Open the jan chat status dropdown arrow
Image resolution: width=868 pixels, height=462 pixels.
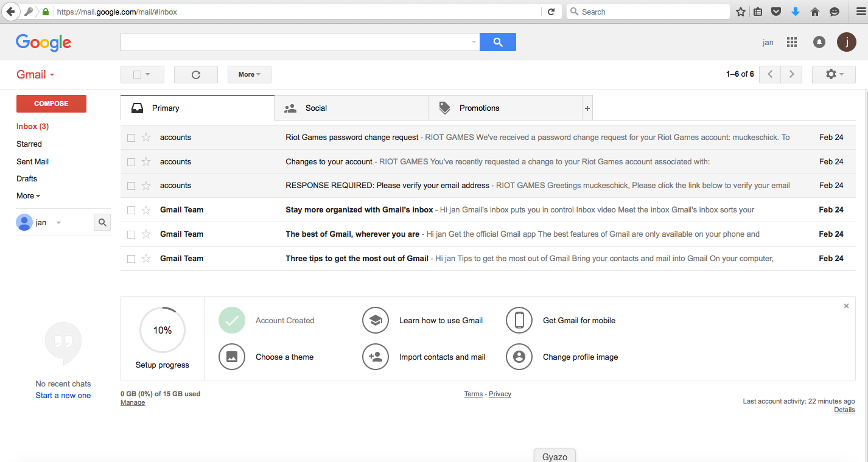click(58, 223)
